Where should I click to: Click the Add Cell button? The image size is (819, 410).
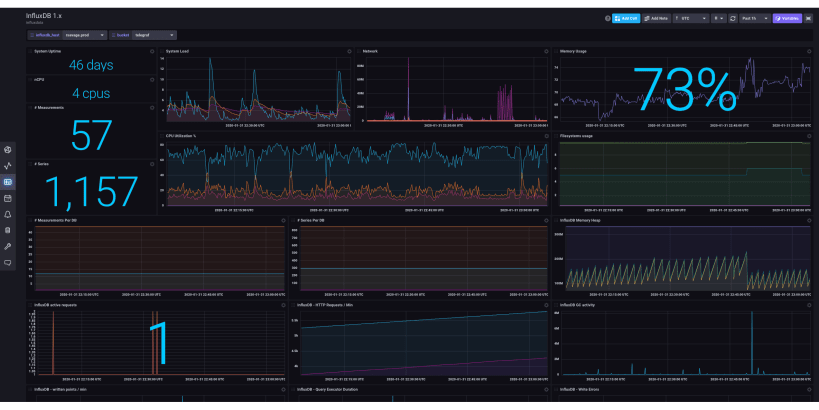(x=626, y=18)
